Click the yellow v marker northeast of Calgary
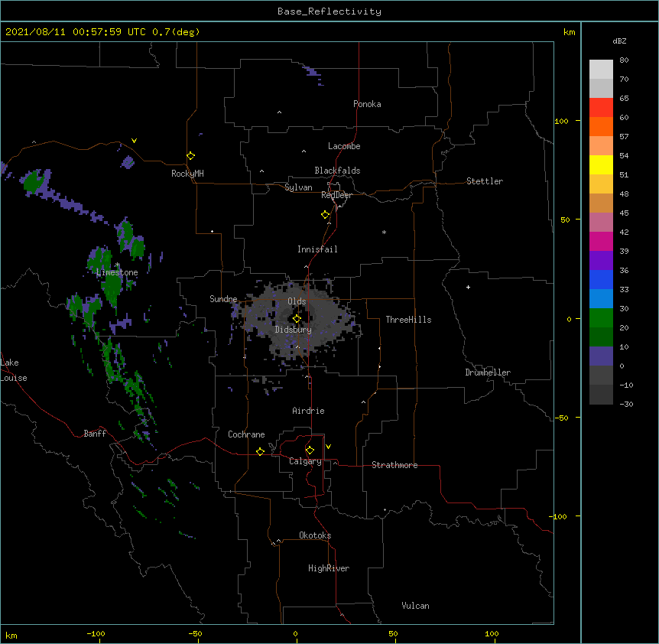Viewport: 659px width, 644px height. click(x=328, y=447)
